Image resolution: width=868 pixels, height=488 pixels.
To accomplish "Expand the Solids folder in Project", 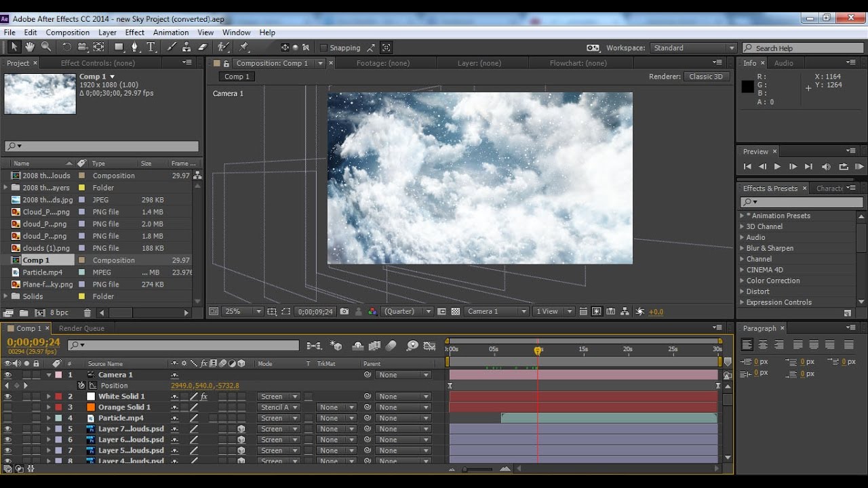I will click(x=6, y=296).
